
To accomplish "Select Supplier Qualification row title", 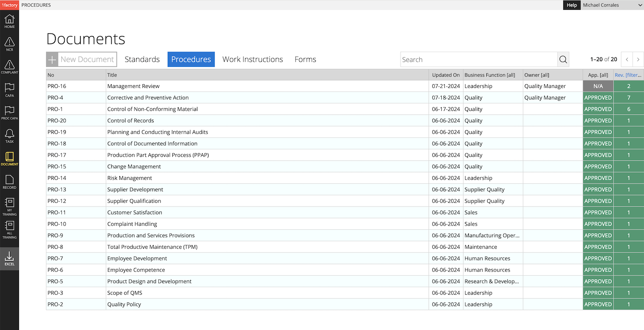I will (x=134, y=201).
